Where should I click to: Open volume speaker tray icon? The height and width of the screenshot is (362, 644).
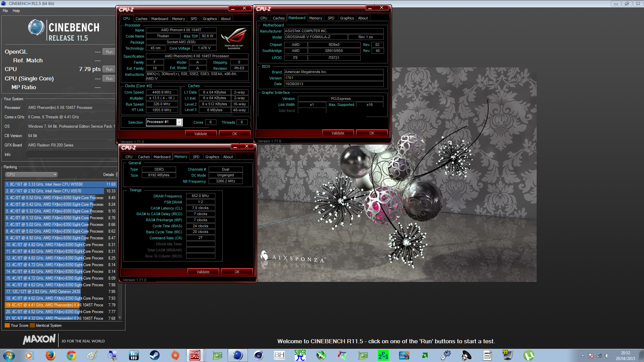[x=607, y=356]
